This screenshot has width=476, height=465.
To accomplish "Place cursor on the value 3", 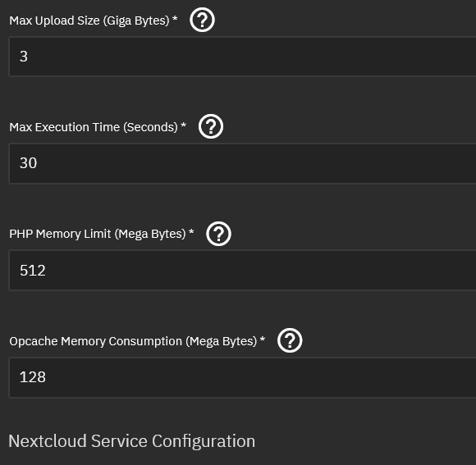I will (24, 57).
